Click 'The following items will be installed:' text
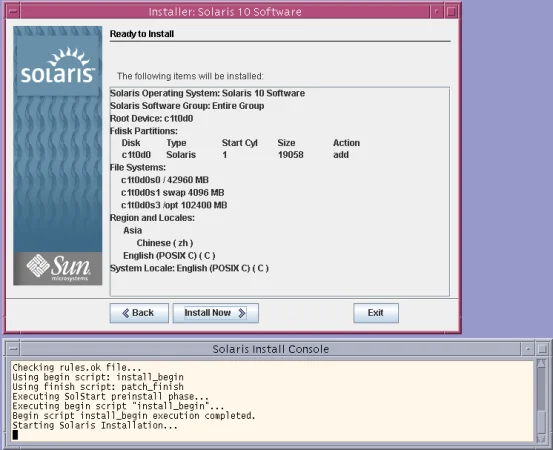This screenshot has width=553, height=450. pyautogui.click(x=190, y=76)
